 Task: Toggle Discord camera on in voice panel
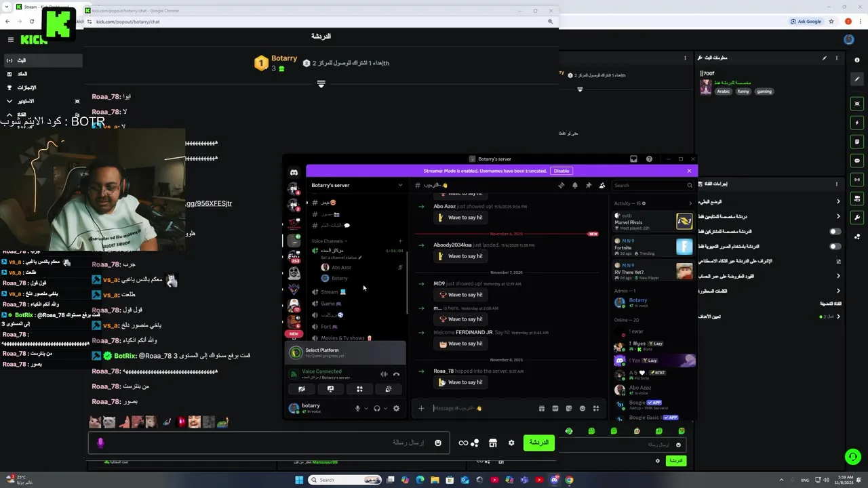(301, 389)
